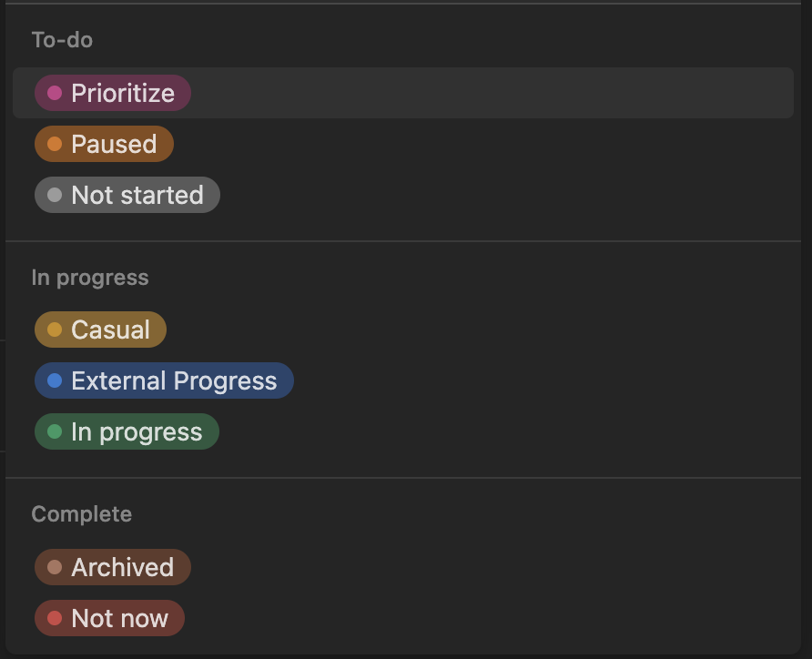
Task: Click the brown dot inside the Archived tag
Action: (55, 567)
